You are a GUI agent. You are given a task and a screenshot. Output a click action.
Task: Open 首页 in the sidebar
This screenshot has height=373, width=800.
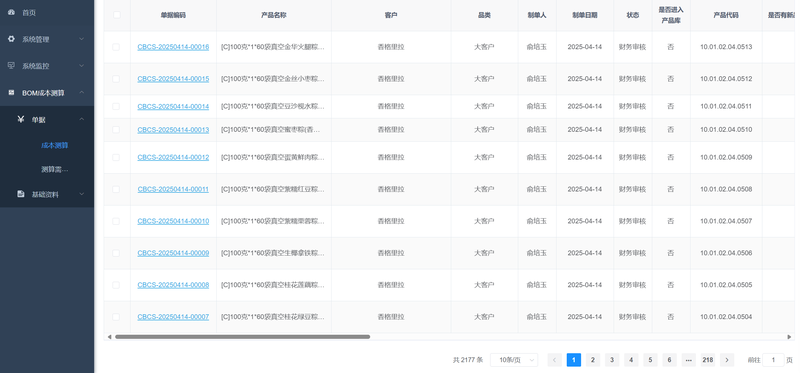29,13
